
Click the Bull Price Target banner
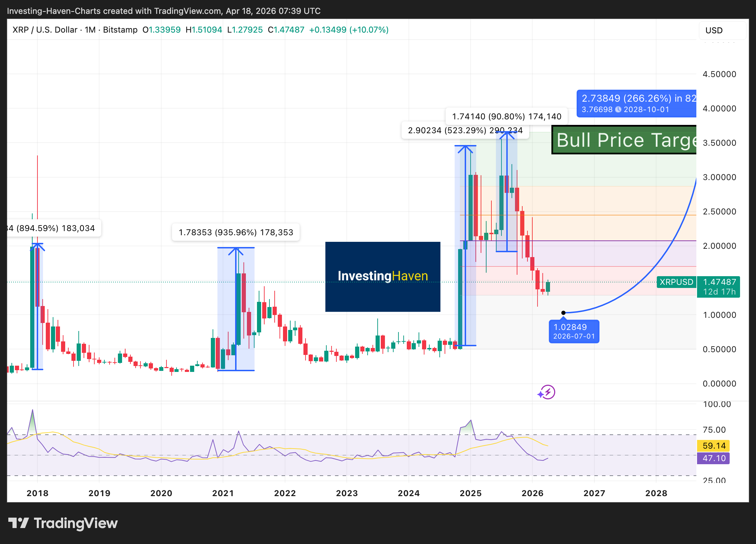624,140
